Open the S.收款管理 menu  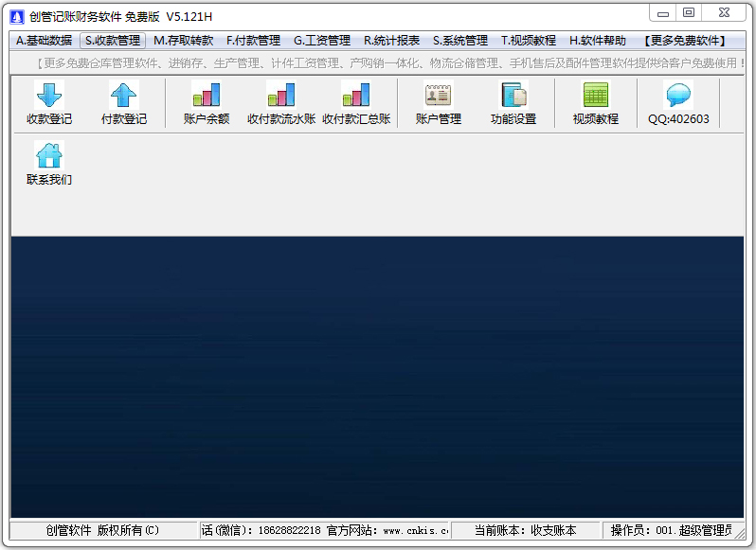click(113, 41)
